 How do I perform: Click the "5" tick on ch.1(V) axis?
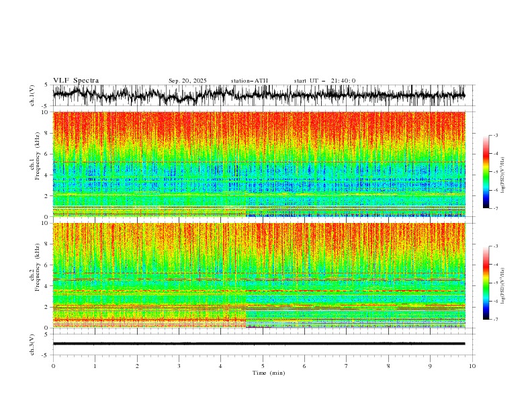[46, 85]
